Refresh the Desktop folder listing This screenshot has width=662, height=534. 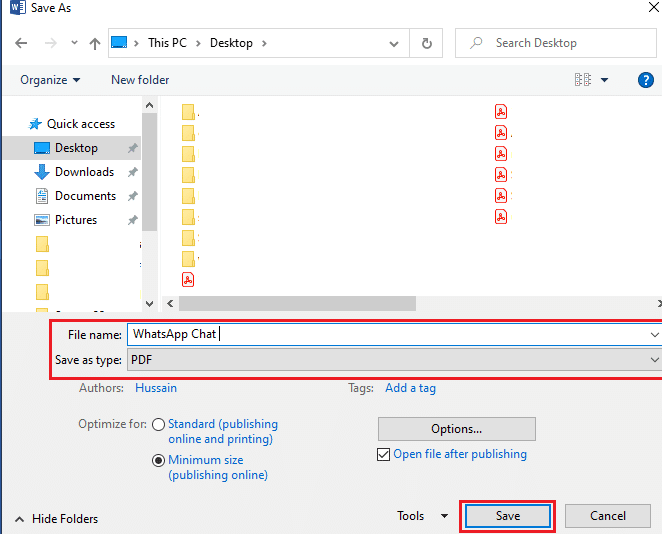pyautogui.click(x=427, y=43)
